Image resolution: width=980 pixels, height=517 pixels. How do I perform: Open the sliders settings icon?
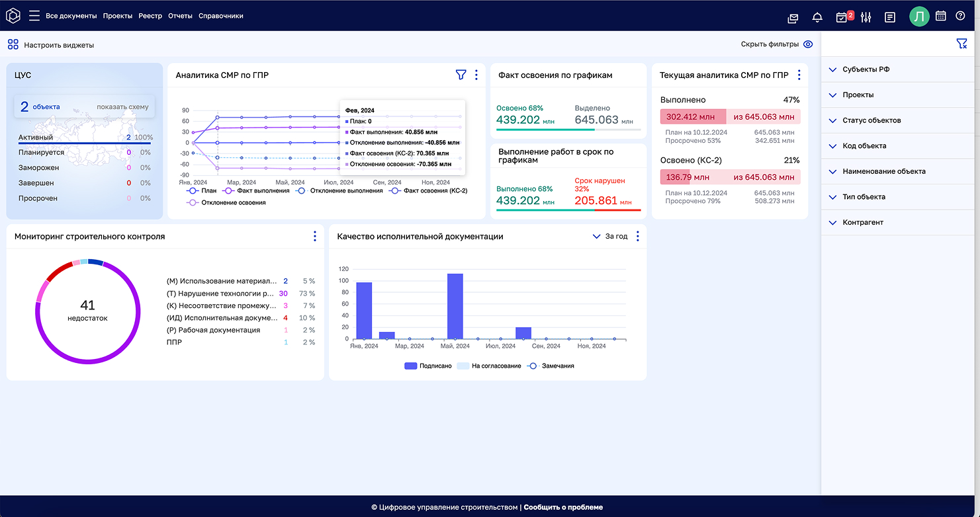[x=866, y=18]
